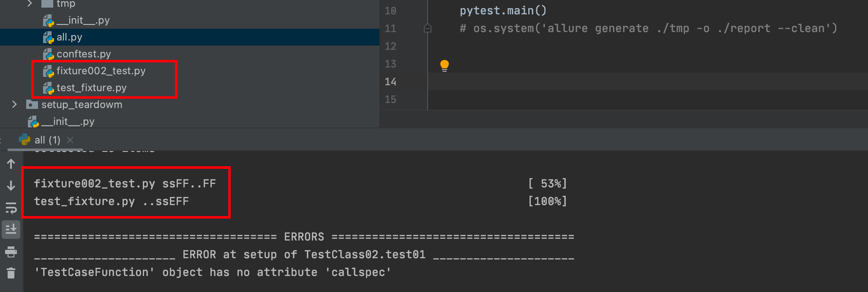Expand the tmp folder
The height and width of the screenshot is (292, 868).
(x=30, y=4)
